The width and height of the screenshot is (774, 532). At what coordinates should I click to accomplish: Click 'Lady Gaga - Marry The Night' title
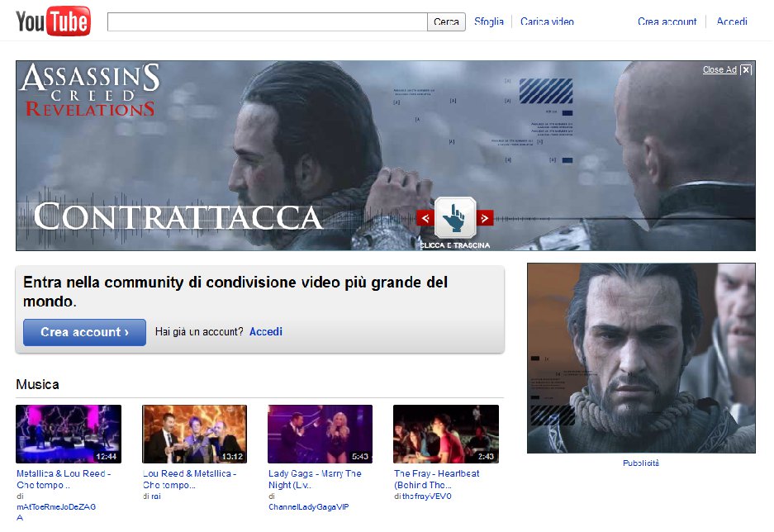(x=315, y=479)
